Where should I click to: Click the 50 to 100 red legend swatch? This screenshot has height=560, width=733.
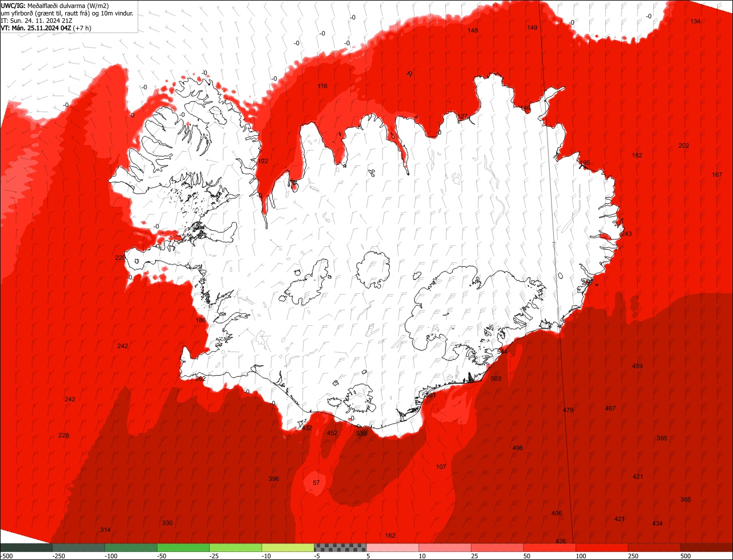pyautogui.click(x=550, y=547)
